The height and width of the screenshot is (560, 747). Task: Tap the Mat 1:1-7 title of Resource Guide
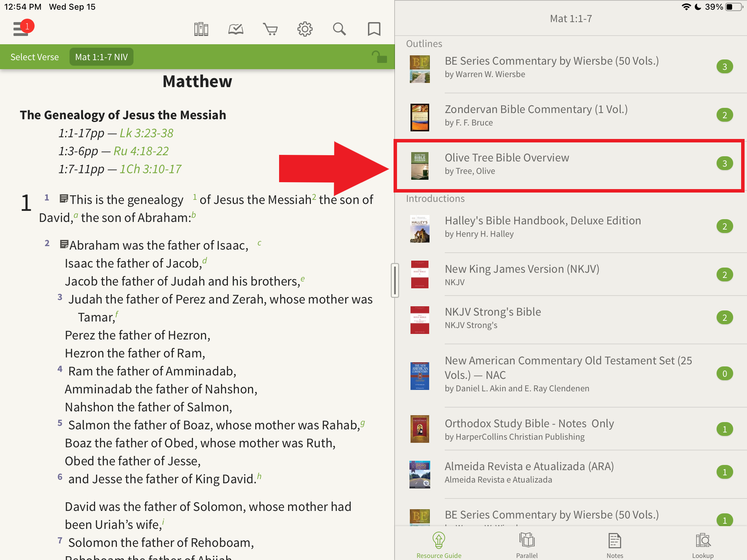[571, 19]
